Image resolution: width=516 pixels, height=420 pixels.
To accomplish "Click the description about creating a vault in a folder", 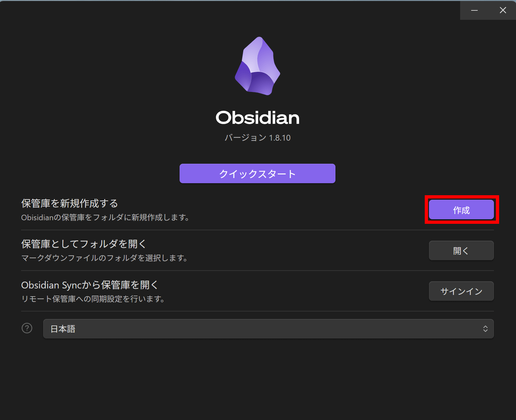I will pyautogui.click(x=106, y=217).
